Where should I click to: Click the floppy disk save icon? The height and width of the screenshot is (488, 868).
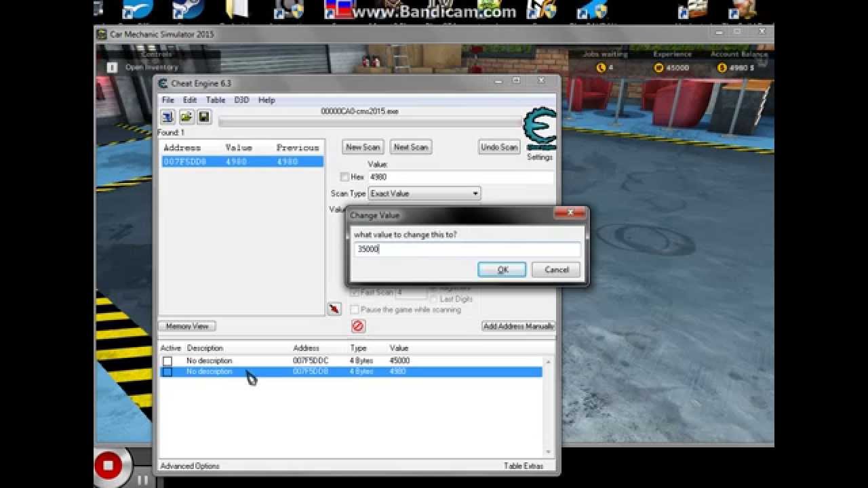(203, 117)
